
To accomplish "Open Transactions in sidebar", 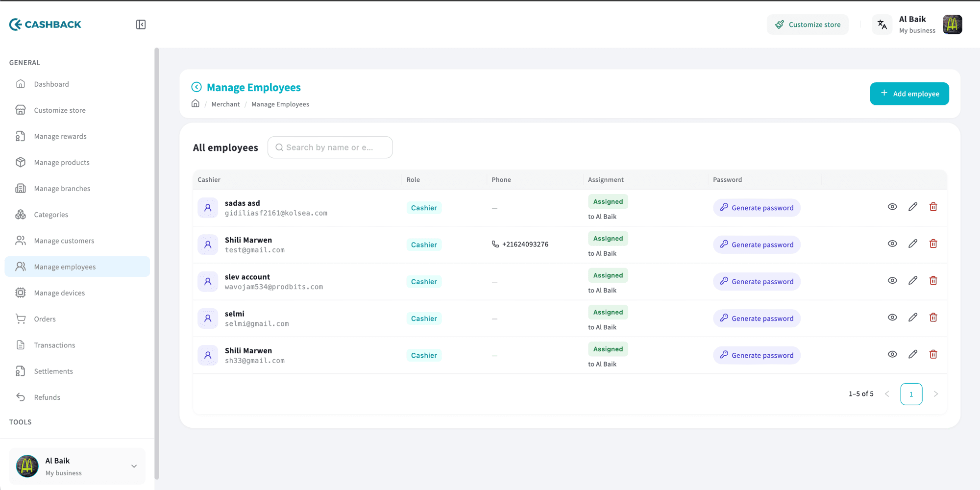I will point(77,345).
